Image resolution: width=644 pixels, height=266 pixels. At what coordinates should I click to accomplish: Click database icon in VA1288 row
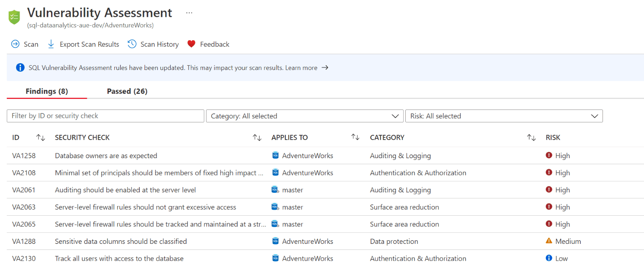click(275, 241)
